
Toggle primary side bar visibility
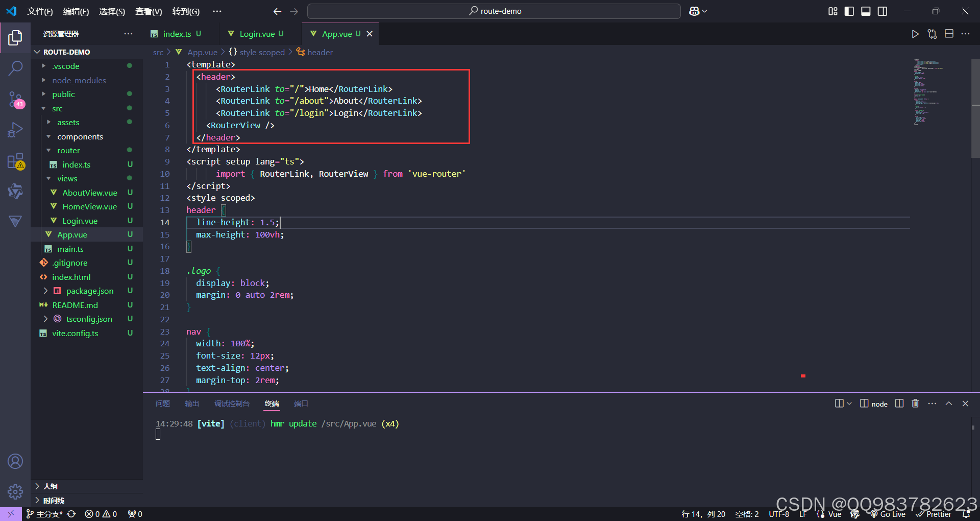tap(849, 11)
